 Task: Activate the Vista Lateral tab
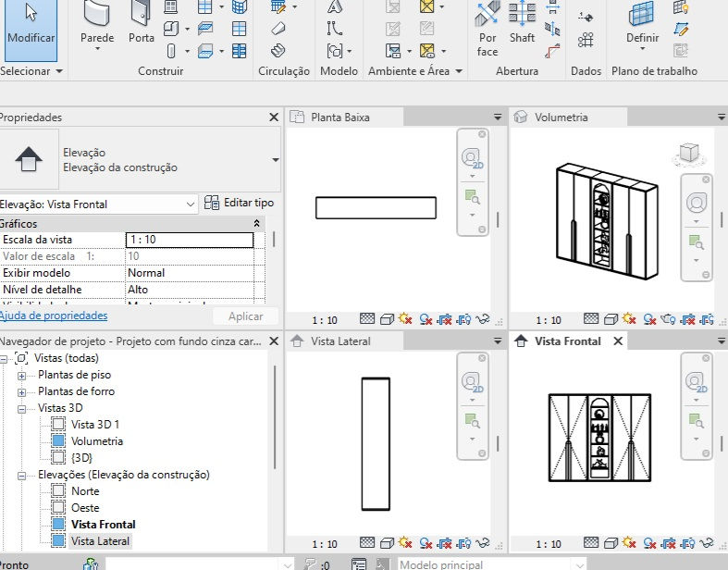click(345, 341)
